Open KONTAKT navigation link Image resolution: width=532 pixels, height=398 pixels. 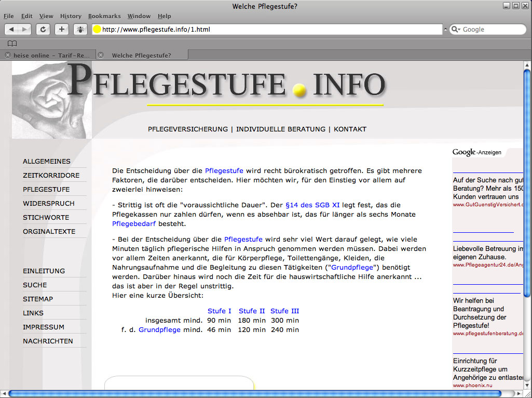point(350,129)
